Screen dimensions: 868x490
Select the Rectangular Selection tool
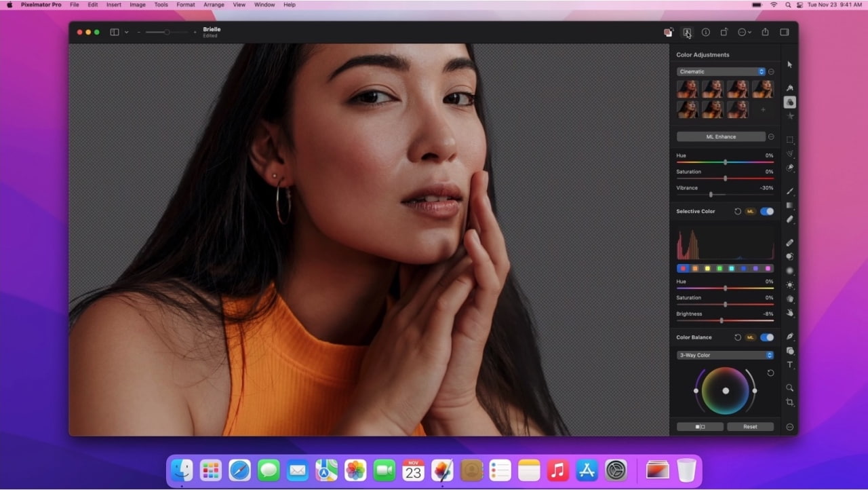(790, 140)
